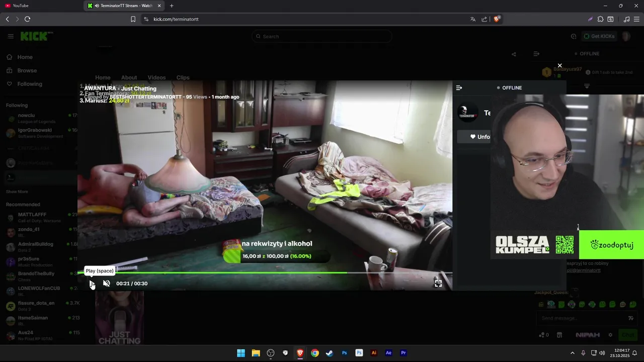Click the green Chat send button
This screenshot has width=644, height=362.
(x=628, y=335)
